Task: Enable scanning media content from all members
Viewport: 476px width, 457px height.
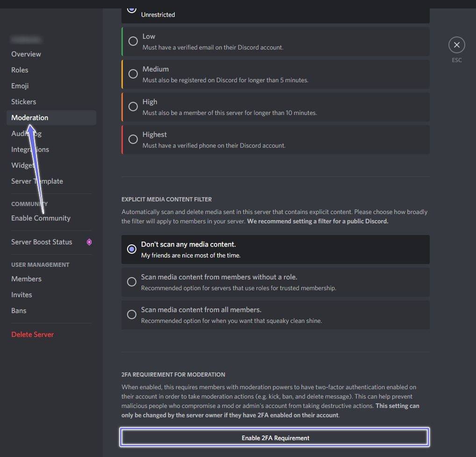Action: point(132,314)
